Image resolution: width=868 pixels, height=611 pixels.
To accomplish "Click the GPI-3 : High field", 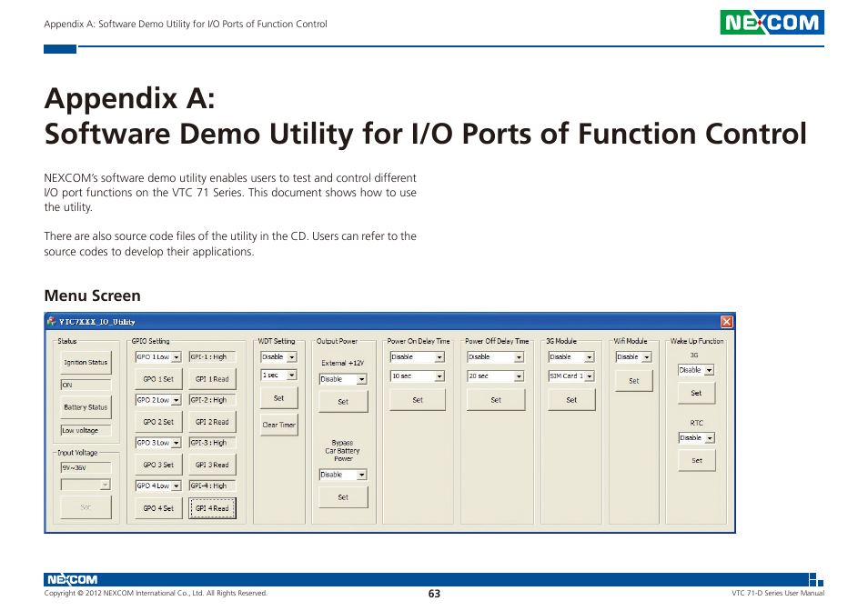I will 212,443.
